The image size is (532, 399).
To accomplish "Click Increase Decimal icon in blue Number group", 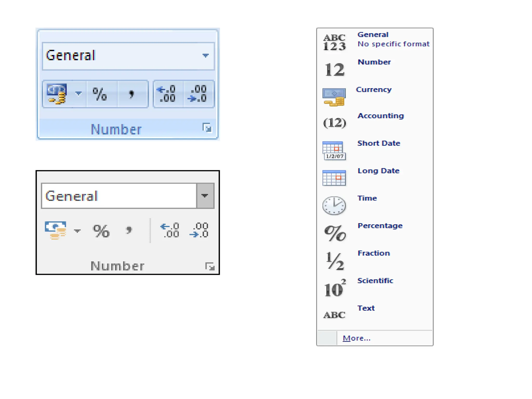I will [x=167, y=94].
